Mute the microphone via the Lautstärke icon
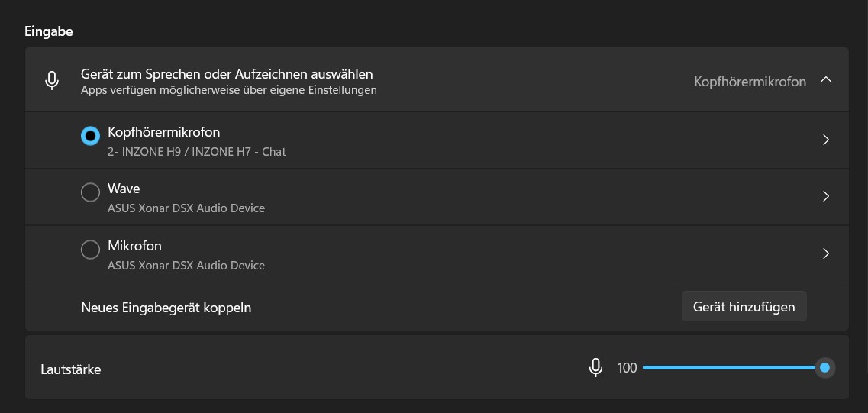The height and width of the screenshot is (413, 868). [x=596, y=368]
